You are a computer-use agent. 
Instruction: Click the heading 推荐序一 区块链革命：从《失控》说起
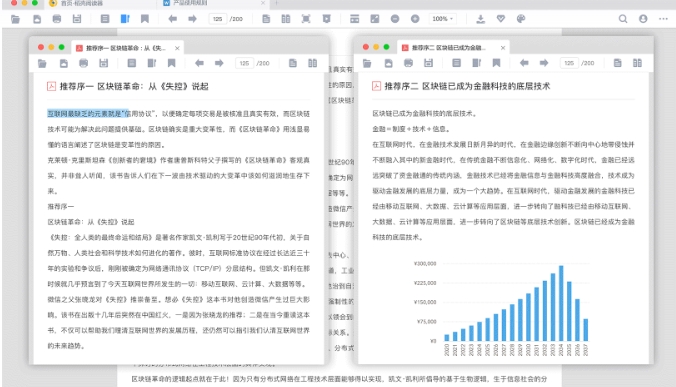pyautogui.click(x=134, y=87)
